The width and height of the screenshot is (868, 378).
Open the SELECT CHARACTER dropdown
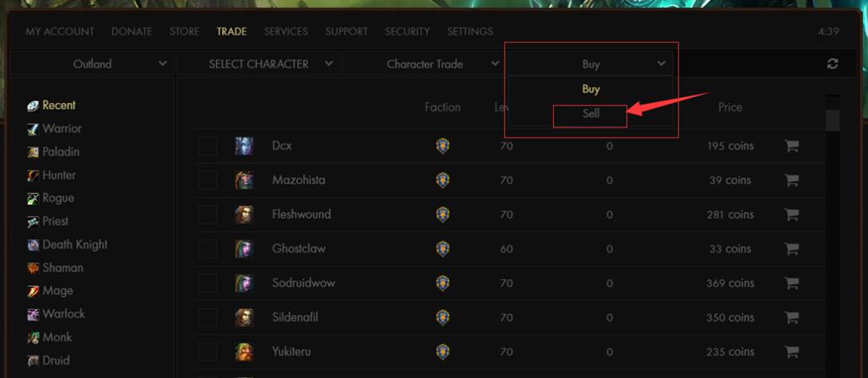[259, 64]
